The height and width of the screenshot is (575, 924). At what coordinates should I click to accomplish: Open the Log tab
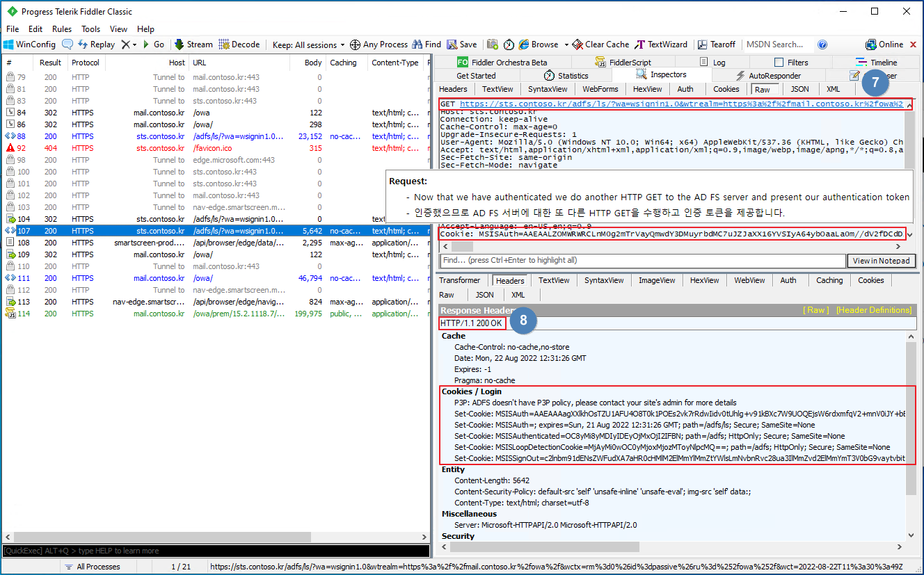coord(713,63)
